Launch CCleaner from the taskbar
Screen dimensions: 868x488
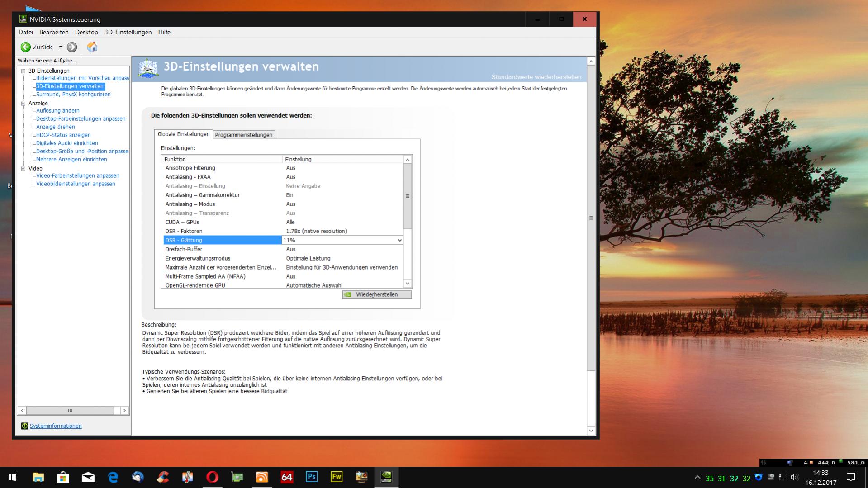(162, 477)
